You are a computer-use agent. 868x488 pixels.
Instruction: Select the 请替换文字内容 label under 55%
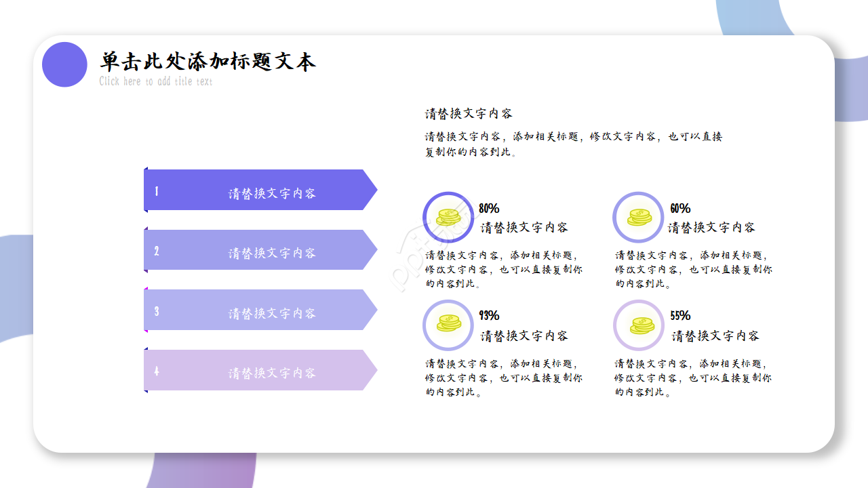click(715, 335)
